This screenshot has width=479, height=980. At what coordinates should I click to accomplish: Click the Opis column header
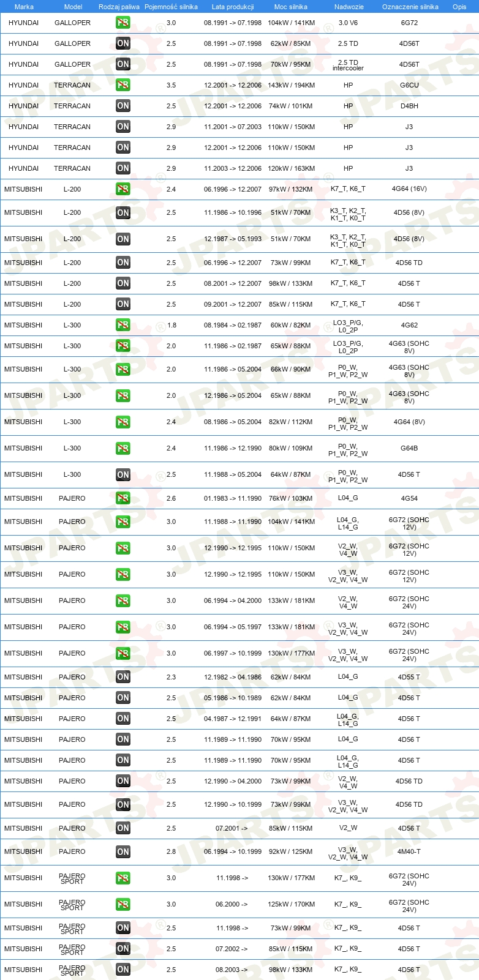pyautogui.click(x=459, y=7)
